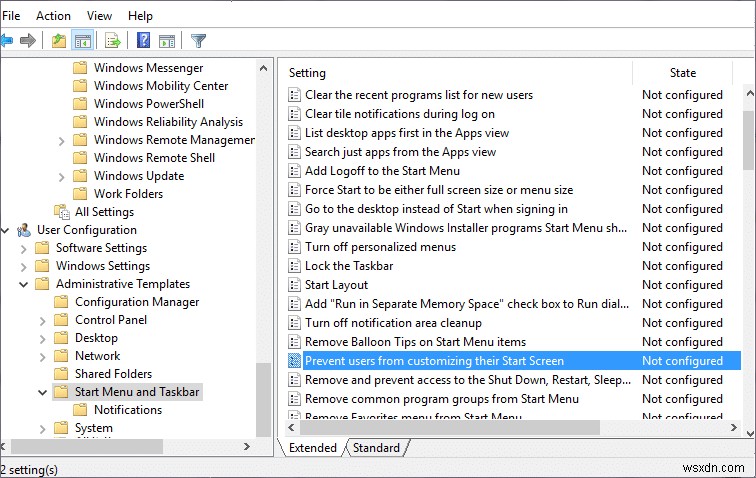Click the Filter funnel icon
This screenshot has width=756, height=478.
point(198,41)
